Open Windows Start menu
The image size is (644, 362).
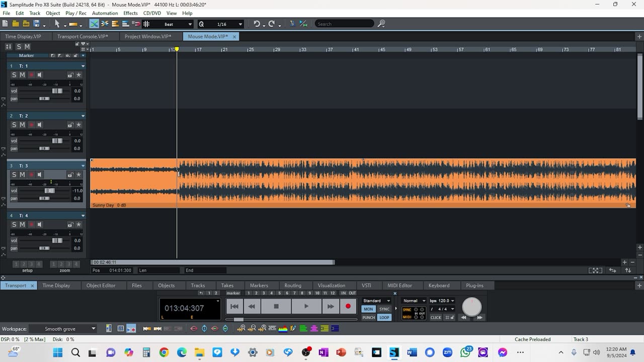(58, 352)
